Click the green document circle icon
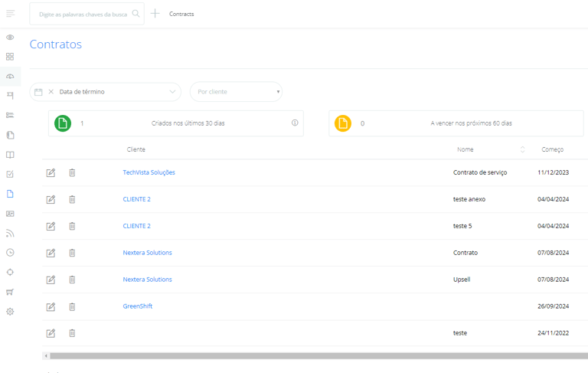 pyautogui.click(x=63, y=123)
